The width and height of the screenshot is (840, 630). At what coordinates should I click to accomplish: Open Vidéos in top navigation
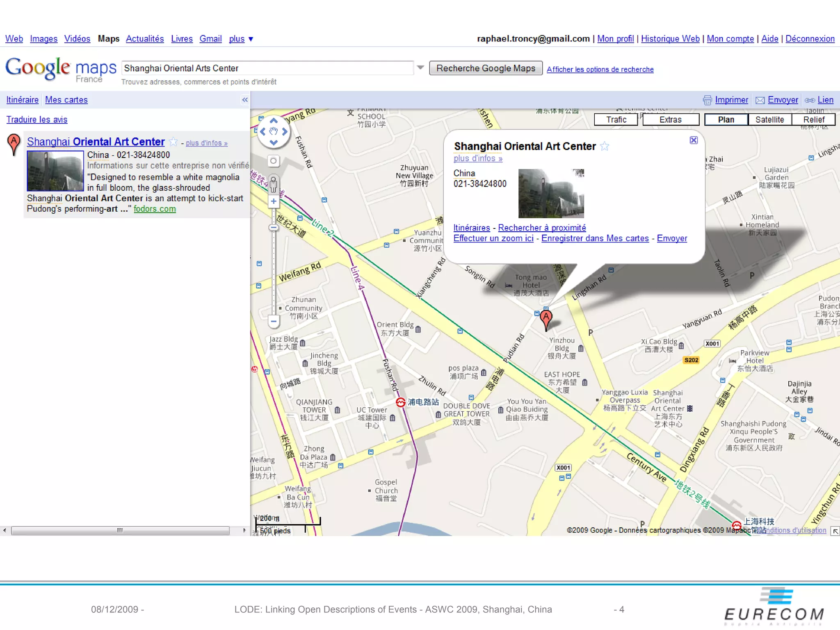77,39
